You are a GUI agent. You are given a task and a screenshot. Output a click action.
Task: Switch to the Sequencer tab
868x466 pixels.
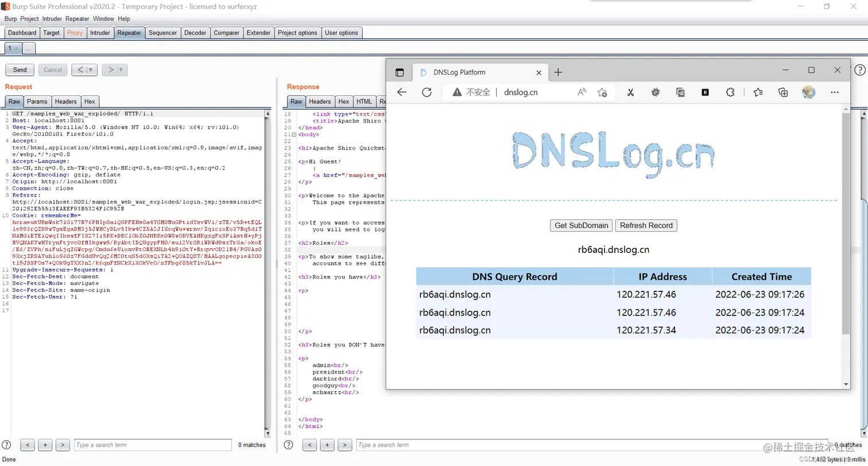click(163, 33)
